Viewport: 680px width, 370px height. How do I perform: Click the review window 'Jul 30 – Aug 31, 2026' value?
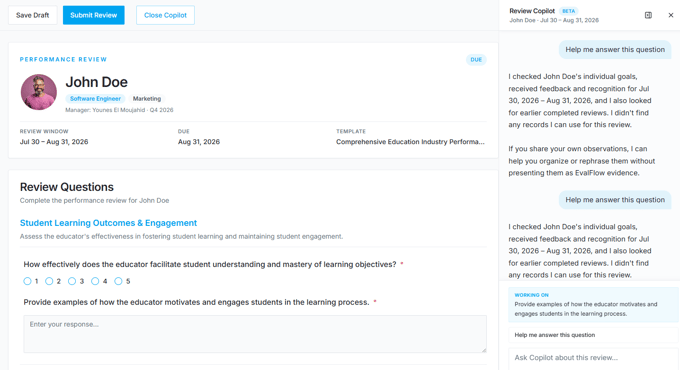tap(54, 142)
